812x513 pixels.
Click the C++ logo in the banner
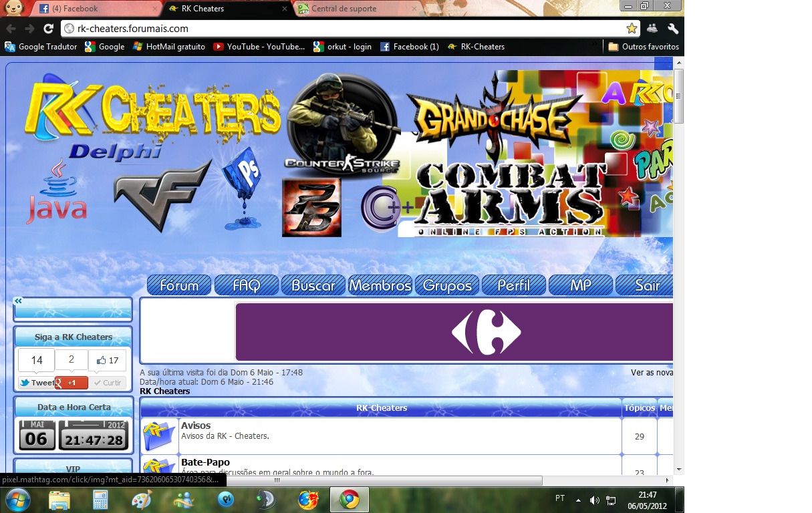click(387, 208)
